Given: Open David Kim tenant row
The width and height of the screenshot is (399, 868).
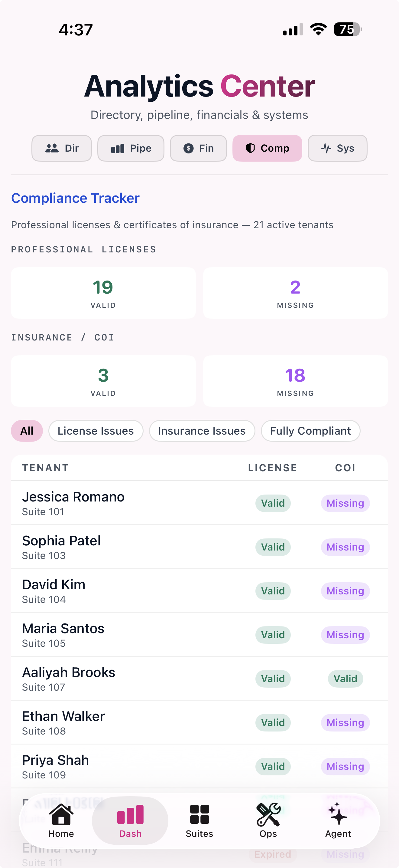Looking at the screenshot, I should click(199, 591).
